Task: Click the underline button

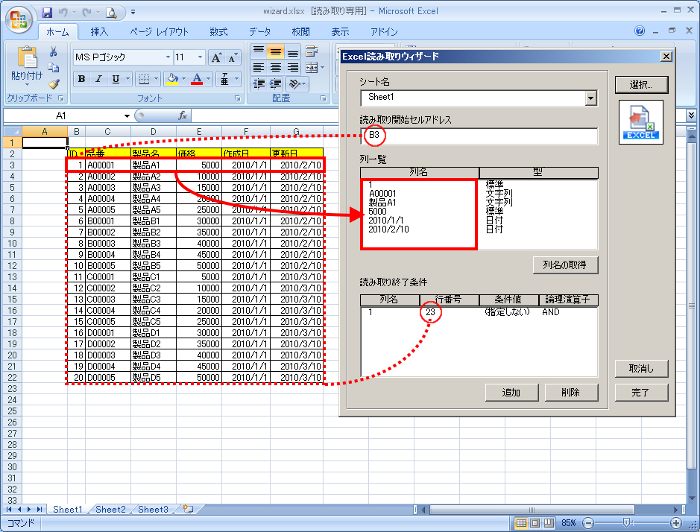Action: [x=116, y=79]
